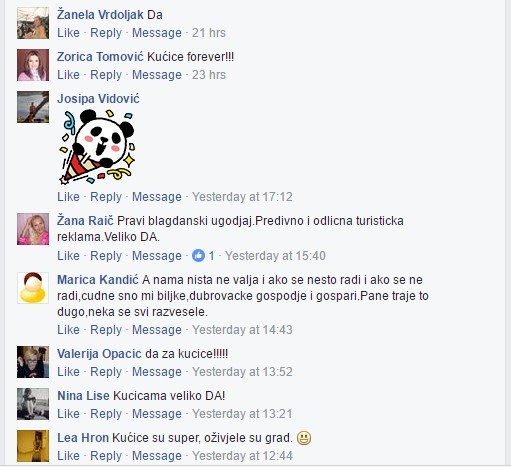
Task: Reply to Lea Hron's comment
Action: click(x=106, y=456)
